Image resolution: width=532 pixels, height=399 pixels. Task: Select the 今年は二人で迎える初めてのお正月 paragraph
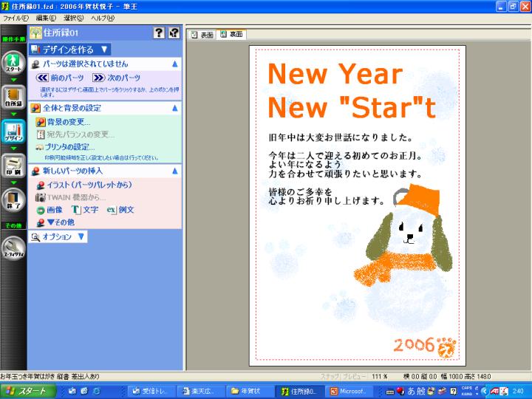click(345, 165)
